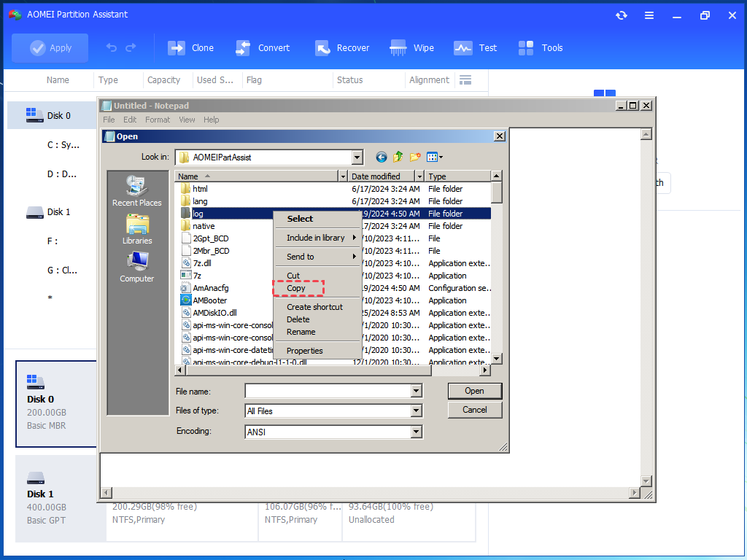Image resolution: width=747 pixels, height=560 pixels.
Task: Open the Convert tool
Action: coord(263,47)
